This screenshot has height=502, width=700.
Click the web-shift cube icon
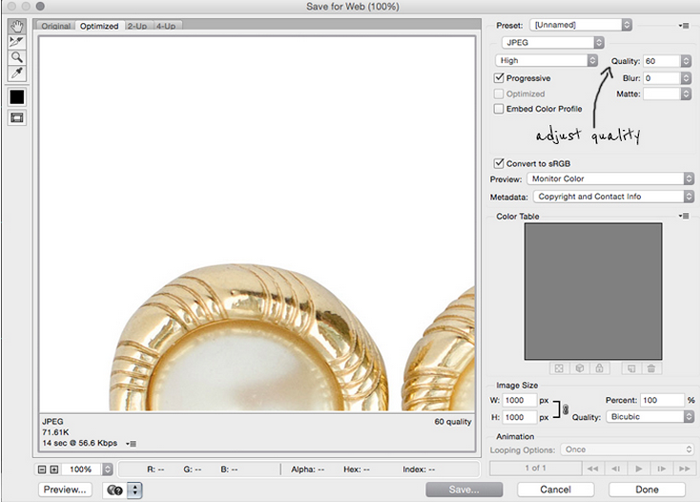579,368
